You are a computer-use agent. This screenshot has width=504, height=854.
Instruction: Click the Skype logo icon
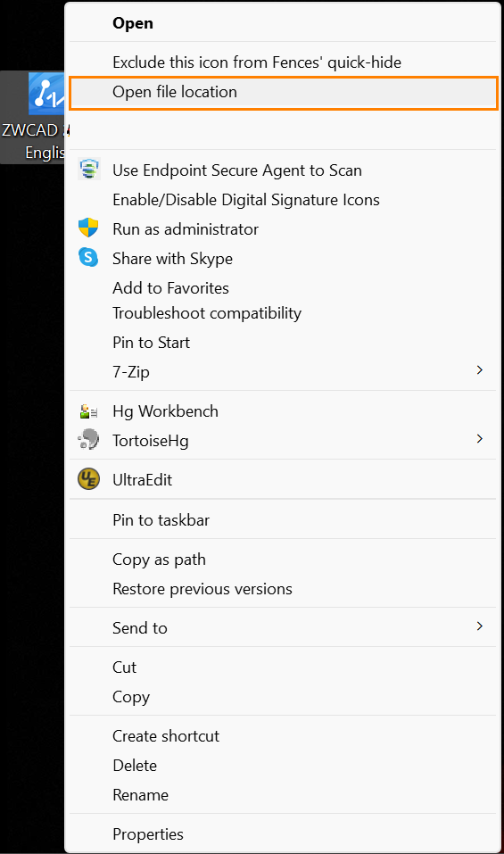[88, 257]
